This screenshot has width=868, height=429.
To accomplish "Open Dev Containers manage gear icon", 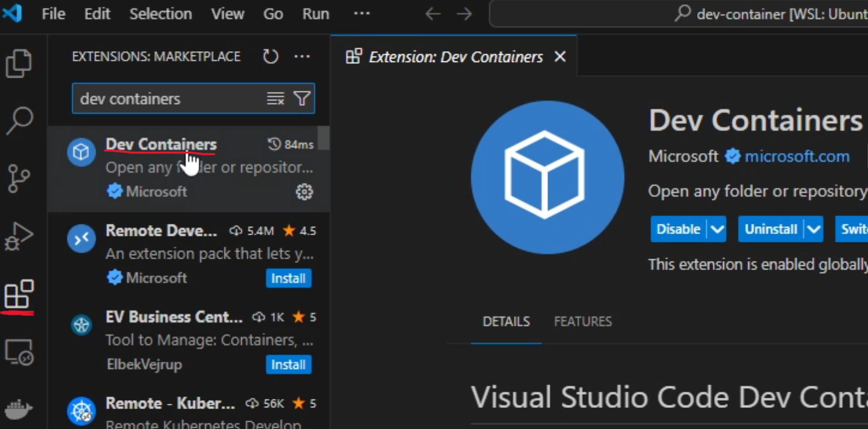I will pyautogui.click(x=304, y=192).
